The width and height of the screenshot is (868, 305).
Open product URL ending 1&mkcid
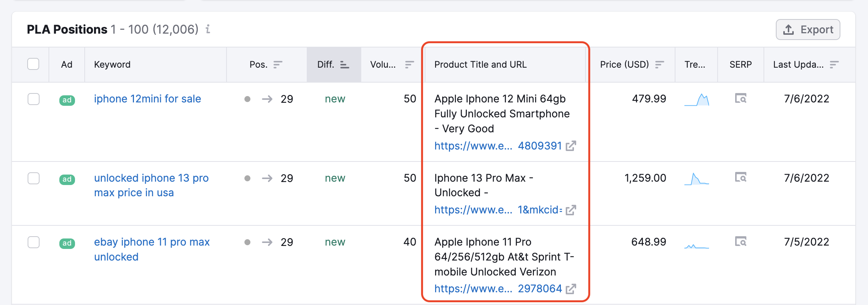(498, 210)
